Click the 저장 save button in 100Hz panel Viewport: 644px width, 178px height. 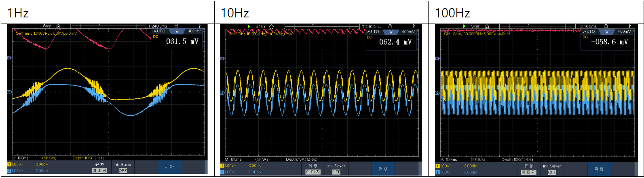(x=599, y=169)
